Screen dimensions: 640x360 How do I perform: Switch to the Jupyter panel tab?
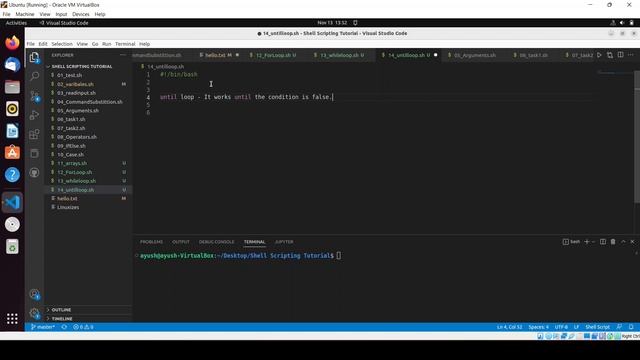(x=284, y=242)
